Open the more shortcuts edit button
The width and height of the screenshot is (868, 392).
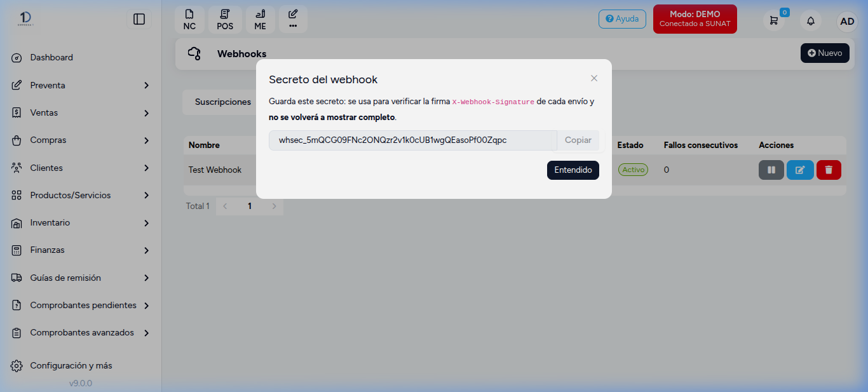[293, 20]
